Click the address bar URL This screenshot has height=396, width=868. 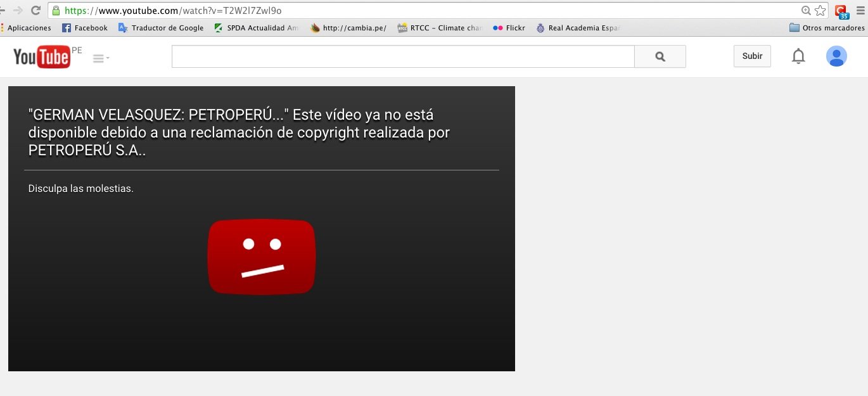173,11
